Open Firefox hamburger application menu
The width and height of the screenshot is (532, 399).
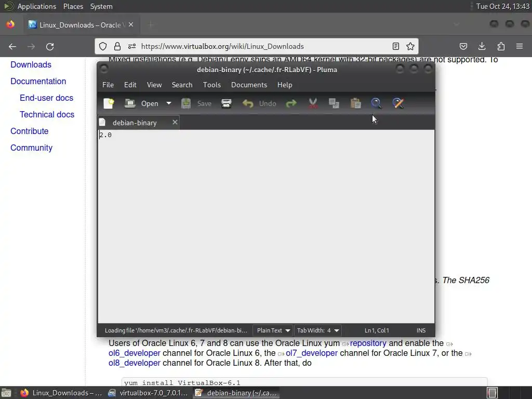pos(520,46)
